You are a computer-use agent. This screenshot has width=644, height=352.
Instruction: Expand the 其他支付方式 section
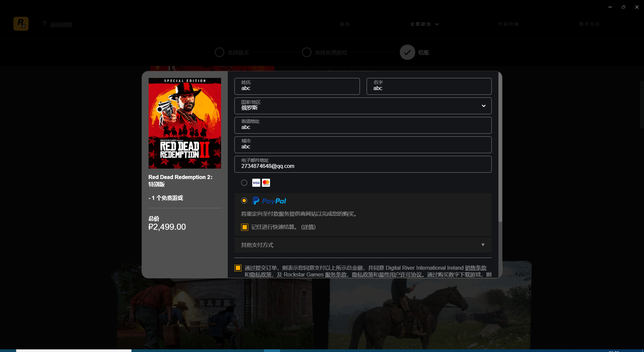(x=363, y=245)
